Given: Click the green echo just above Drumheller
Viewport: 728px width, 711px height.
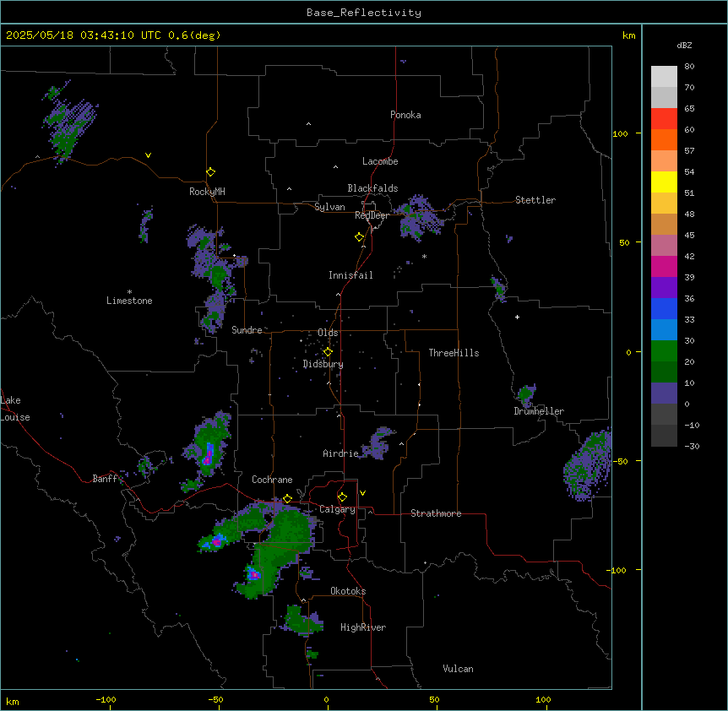Looking at the screenshot, I should (526, 394).
